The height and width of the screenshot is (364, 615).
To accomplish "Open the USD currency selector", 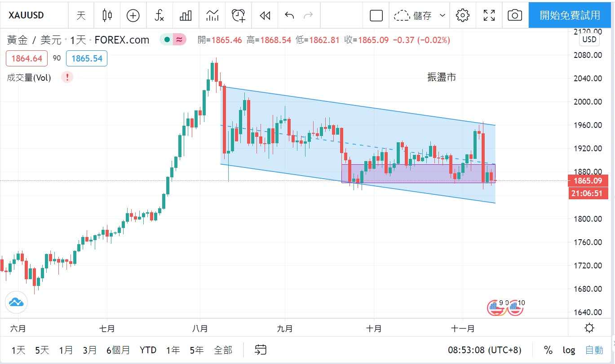I will 589,39.
